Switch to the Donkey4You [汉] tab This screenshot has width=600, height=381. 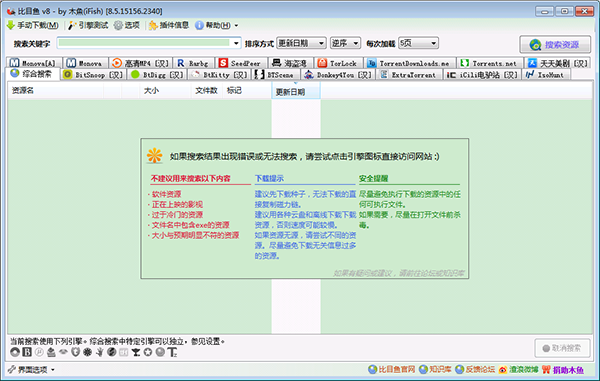[339, 75]
